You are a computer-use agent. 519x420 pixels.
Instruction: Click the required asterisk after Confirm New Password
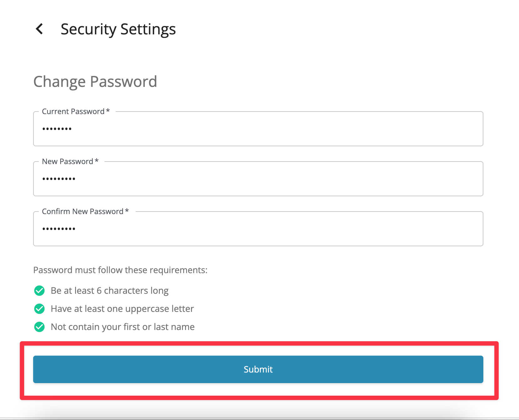[x=127, y=211]
